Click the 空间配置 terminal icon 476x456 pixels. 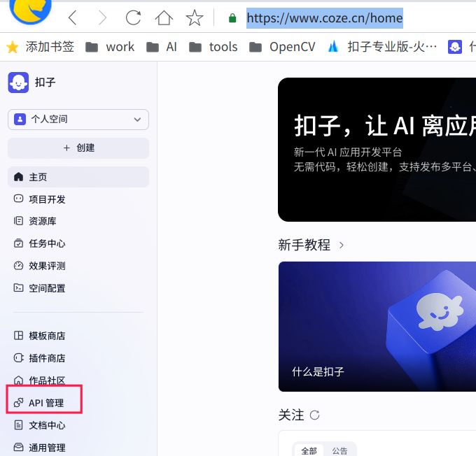tap(18, 287)
